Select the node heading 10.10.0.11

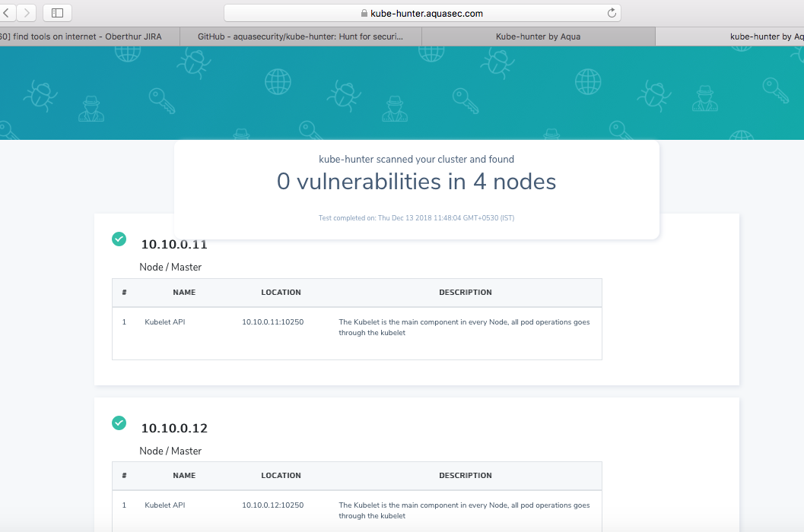[173, 244]
